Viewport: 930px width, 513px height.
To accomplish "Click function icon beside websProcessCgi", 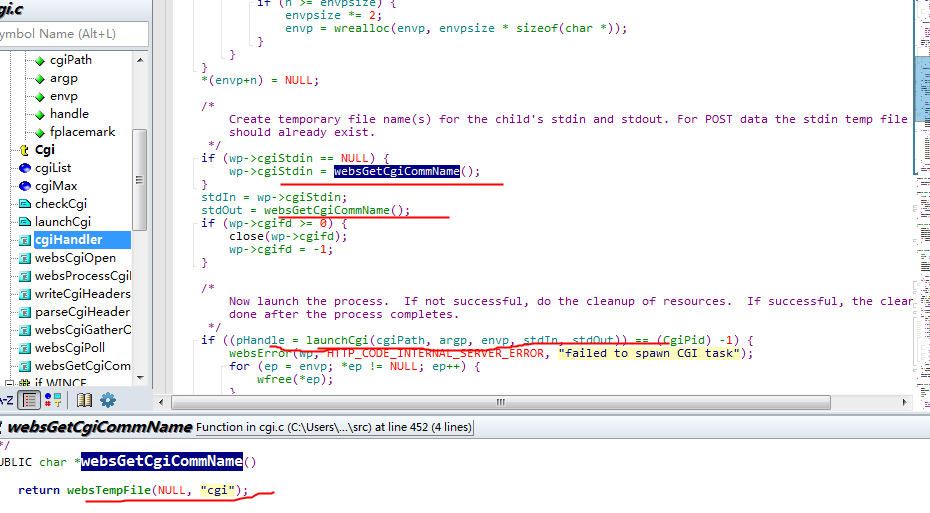I will [24, 276].
